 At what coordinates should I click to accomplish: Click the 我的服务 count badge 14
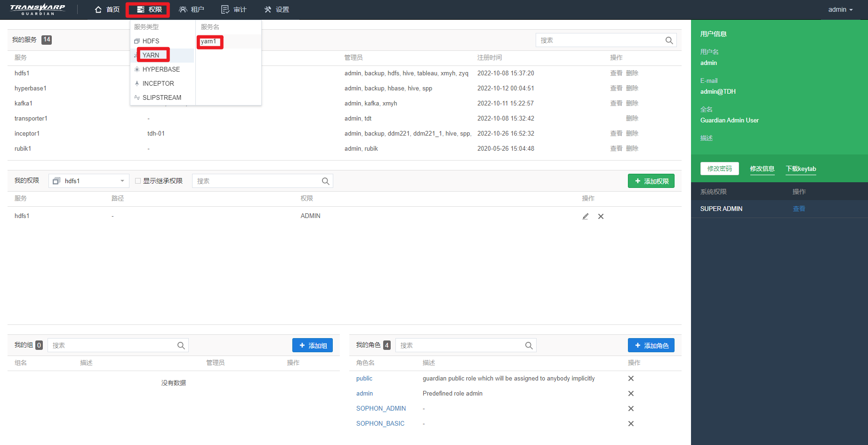click(x=47, y=40)
